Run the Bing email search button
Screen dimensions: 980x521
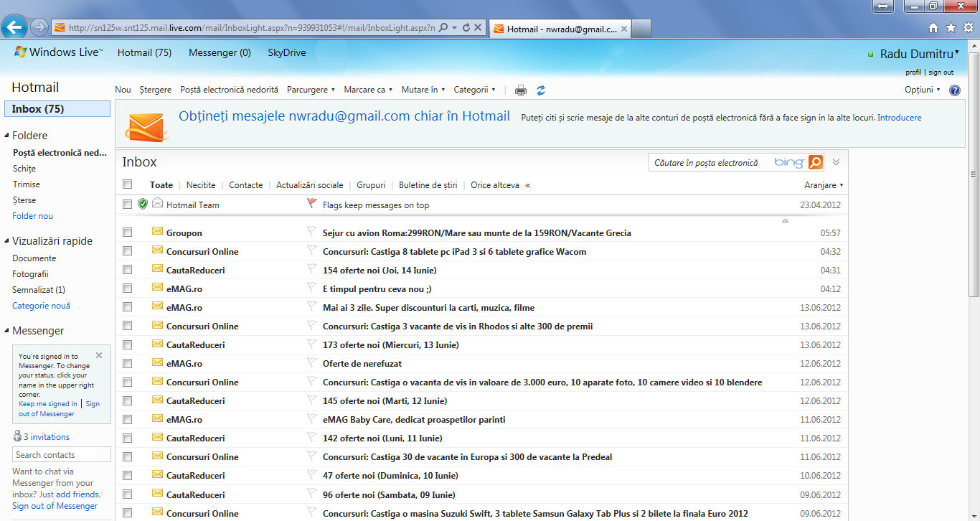816,163
